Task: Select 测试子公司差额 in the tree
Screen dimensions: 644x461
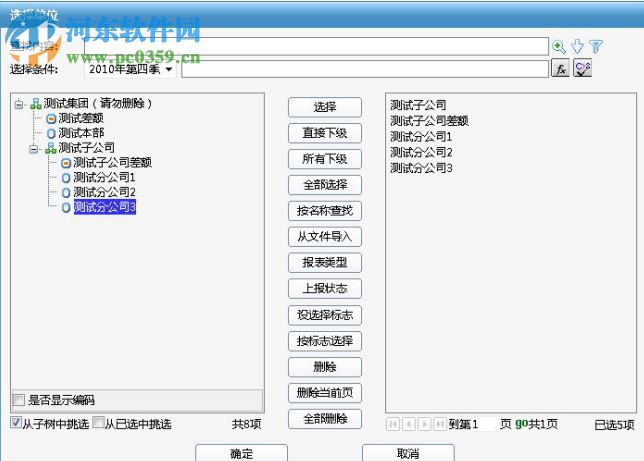Action: click(x=113, y=163)
